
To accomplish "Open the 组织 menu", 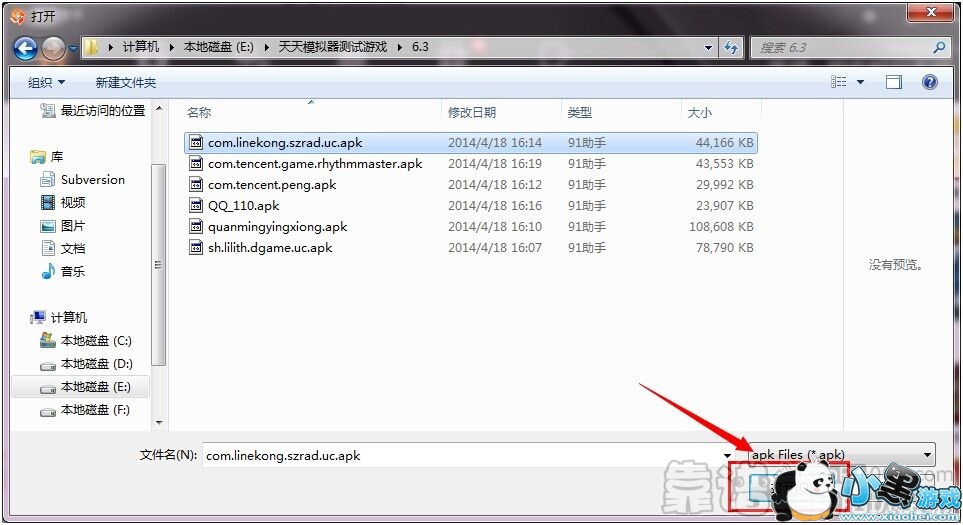I will [46, 82].
